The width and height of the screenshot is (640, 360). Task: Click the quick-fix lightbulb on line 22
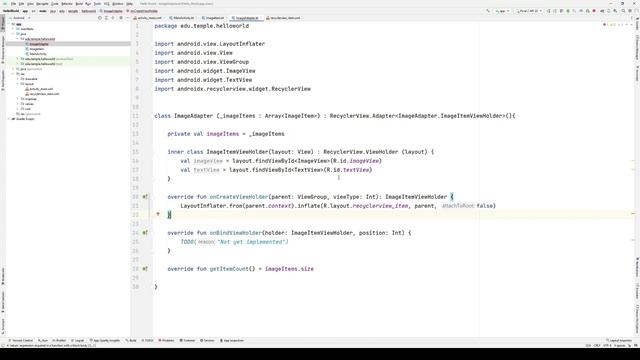click(158, 214)
